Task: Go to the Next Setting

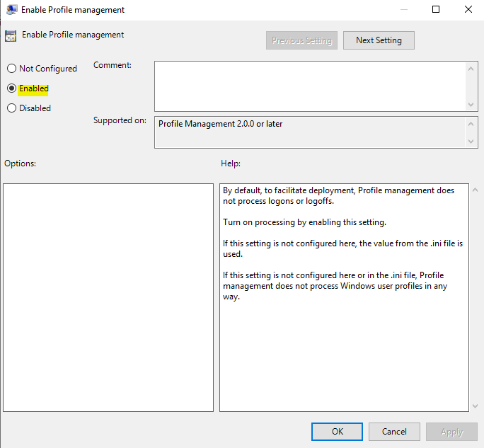Action: (x=379, y=40)
